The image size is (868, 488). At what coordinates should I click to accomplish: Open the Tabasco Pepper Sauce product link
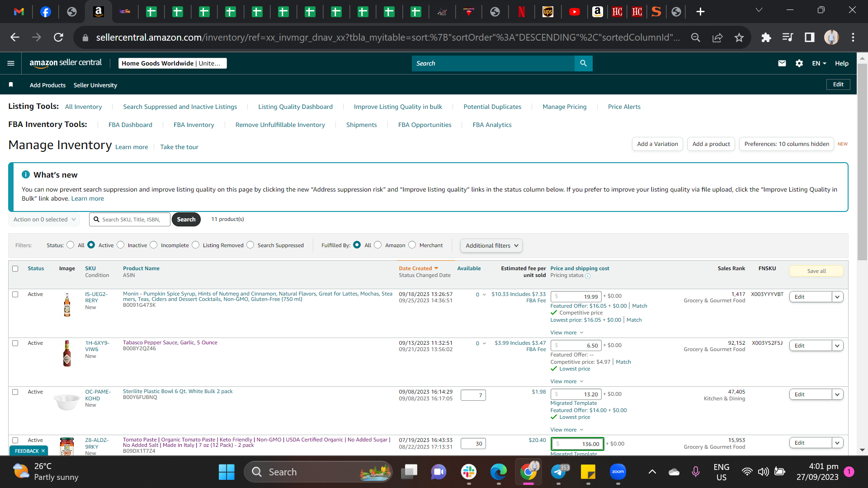tap(170, 343)
